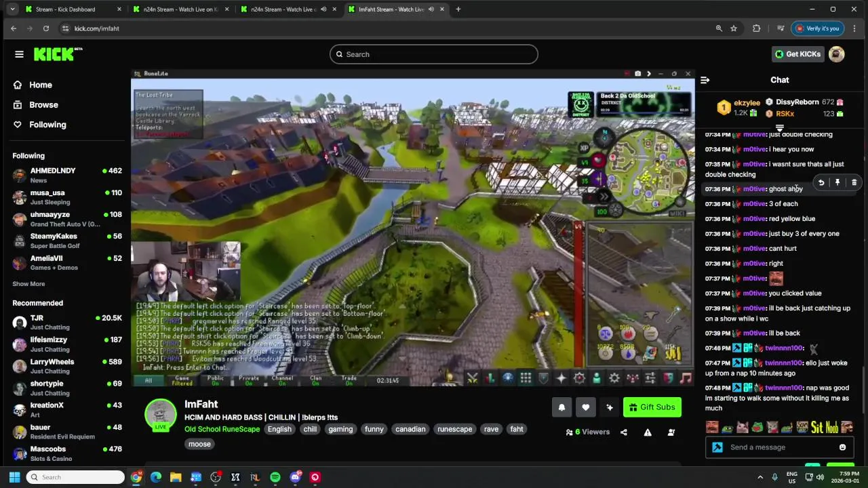The height and width of the screenshot is (488, 868).
Task: Expand the gift leaderboard handle
Action: 780,128
